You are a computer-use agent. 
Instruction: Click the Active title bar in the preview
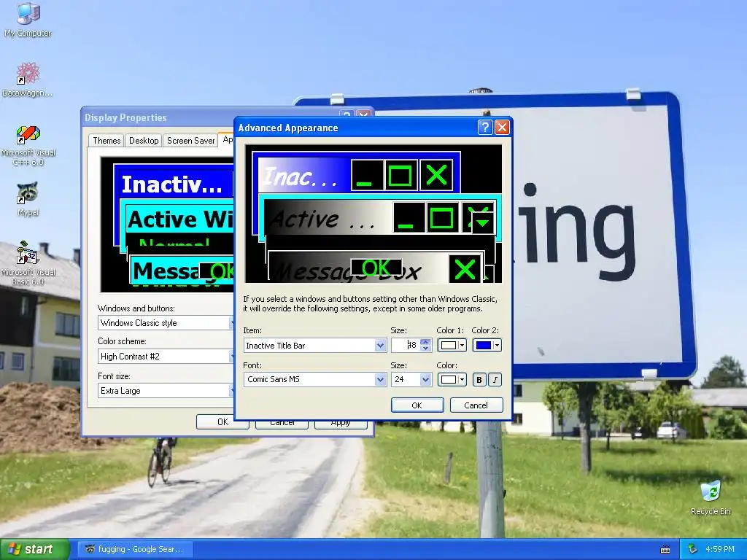pos(328,218)
